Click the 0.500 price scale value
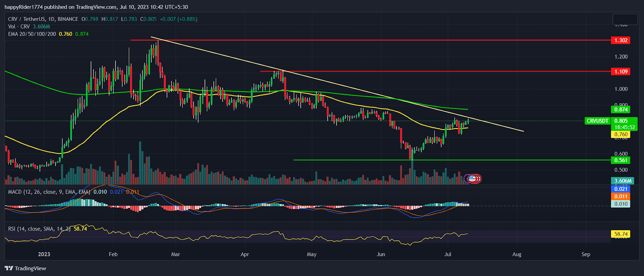The width and height of the screenshot is (644, 276). pos(621,170)
